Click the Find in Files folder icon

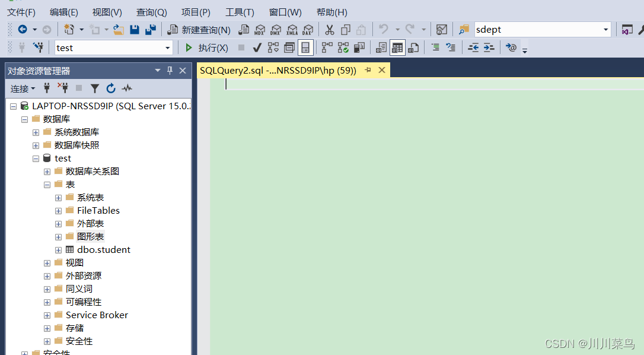[464, 30]
